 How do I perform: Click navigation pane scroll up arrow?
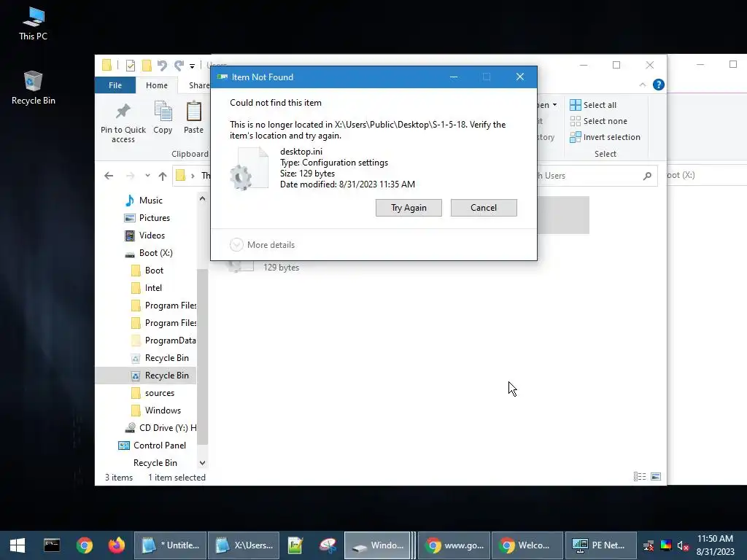pyautogui.click(x=203, y=198)
